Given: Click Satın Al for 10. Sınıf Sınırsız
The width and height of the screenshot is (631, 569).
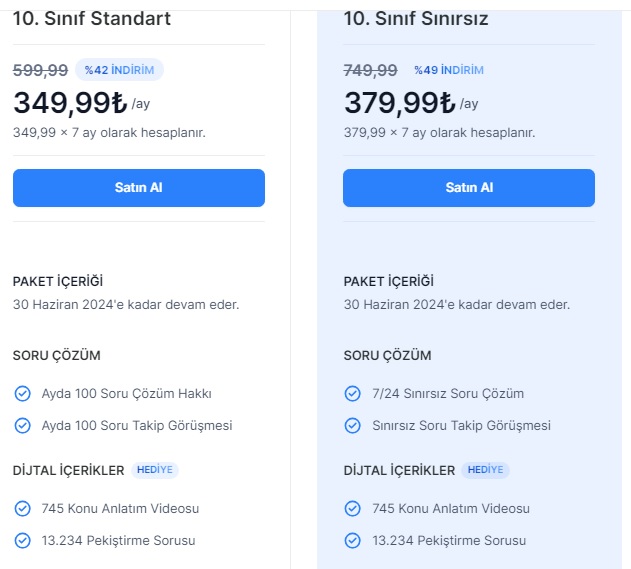Looking at the screenshot, I should pos(469,188).
